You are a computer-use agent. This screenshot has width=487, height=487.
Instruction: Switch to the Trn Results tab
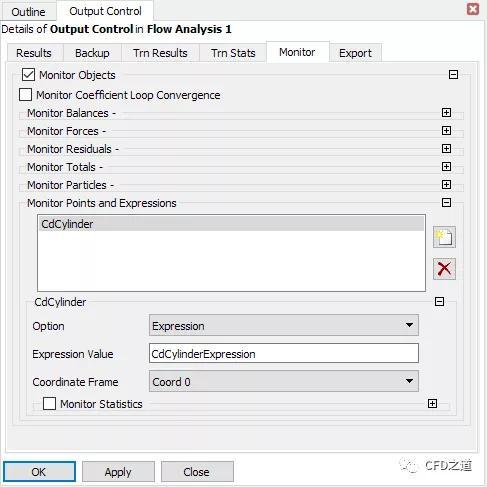[x=160, y=53]
